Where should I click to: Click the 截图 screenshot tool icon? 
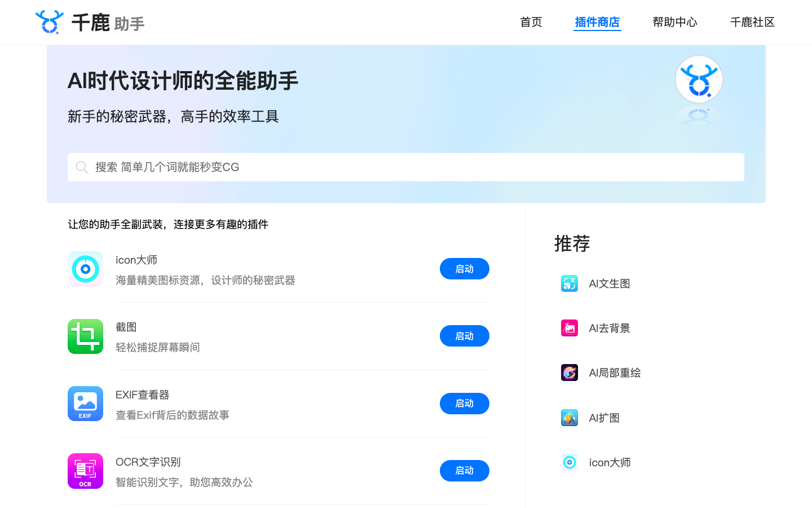coord(85,336)
